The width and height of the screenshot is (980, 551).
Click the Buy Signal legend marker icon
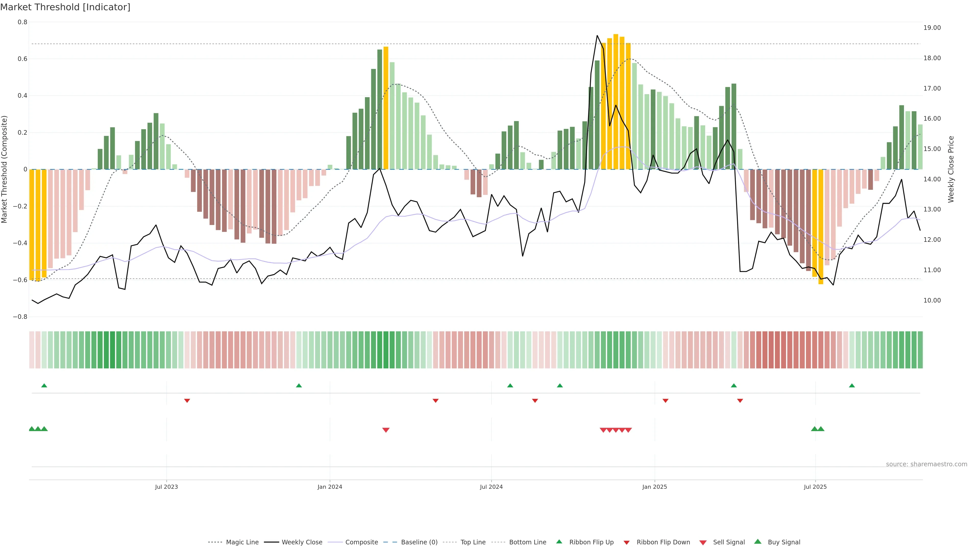click(758, 542)
